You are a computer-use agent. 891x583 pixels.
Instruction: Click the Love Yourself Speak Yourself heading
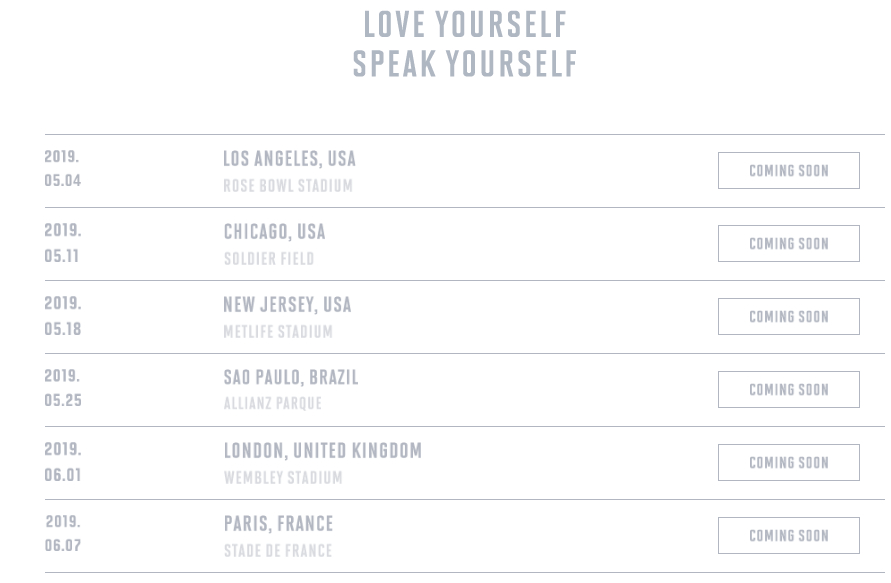click(465, 44)
